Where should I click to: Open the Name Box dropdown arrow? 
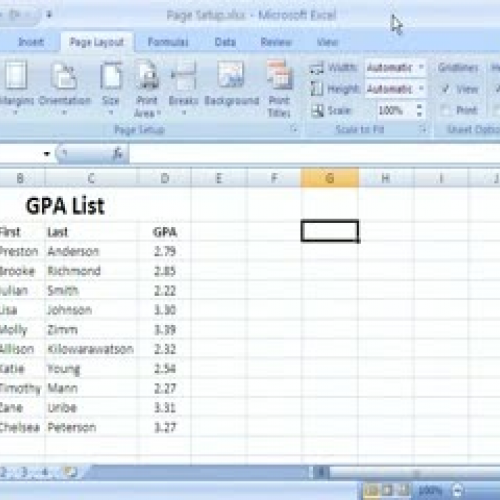[x=47, y=154]
